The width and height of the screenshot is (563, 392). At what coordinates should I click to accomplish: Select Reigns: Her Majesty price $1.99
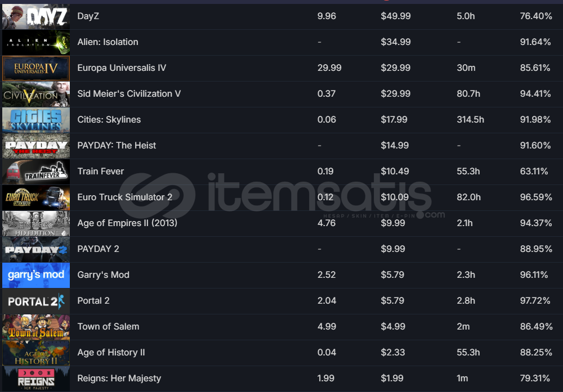tap(392, 378)
